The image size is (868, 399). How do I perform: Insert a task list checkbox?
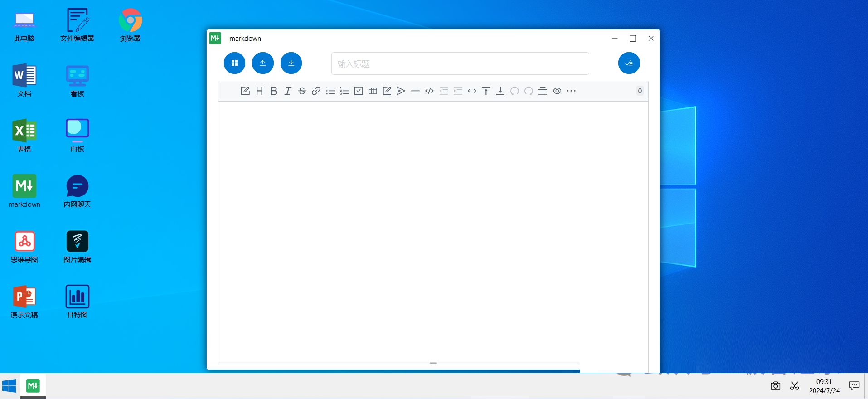(x=359, y=91)
